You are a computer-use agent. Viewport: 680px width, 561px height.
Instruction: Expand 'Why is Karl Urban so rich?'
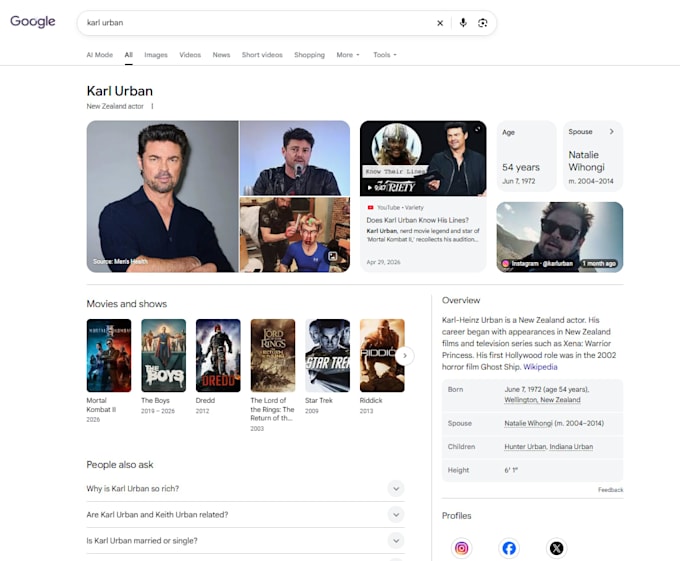245,489
